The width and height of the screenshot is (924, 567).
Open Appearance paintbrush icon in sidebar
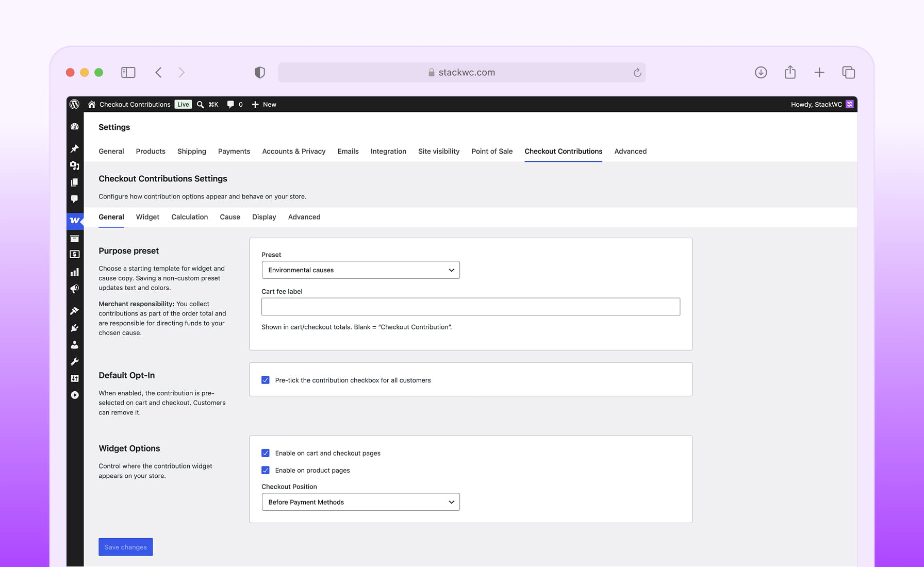tap(75, 311)
